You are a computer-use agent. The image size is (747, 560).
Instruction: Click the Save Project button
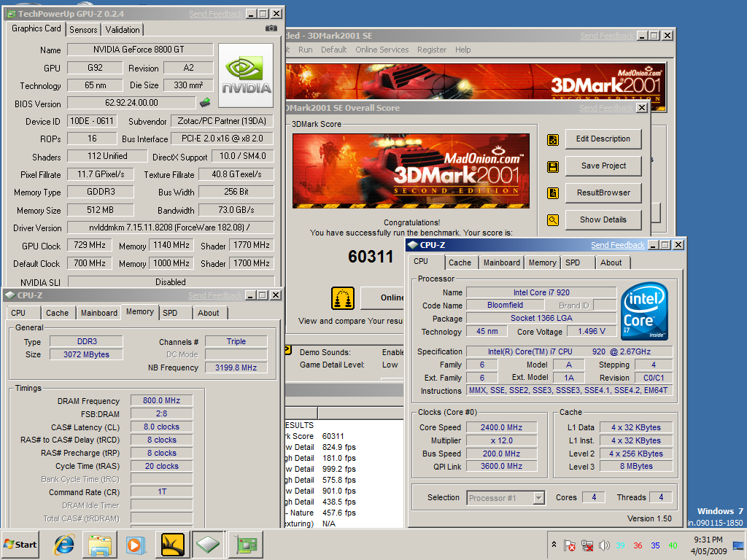pos(603,166)
